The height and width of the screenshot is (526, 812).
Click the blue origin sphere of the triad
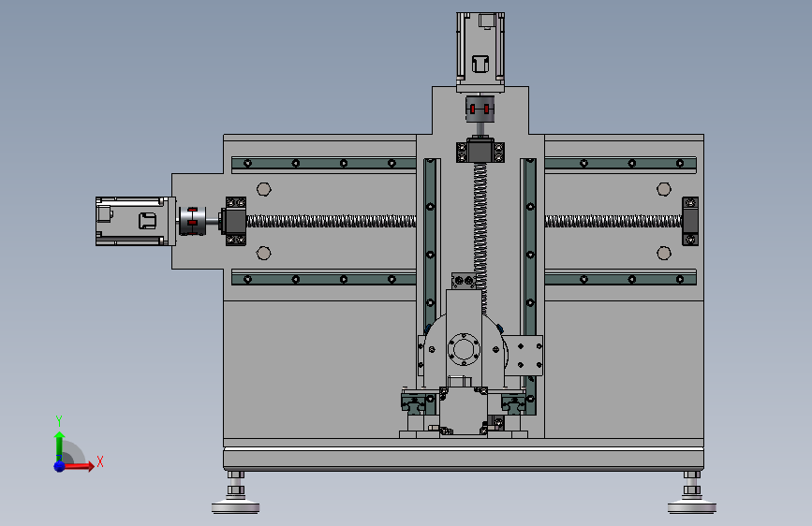[60, 466]
